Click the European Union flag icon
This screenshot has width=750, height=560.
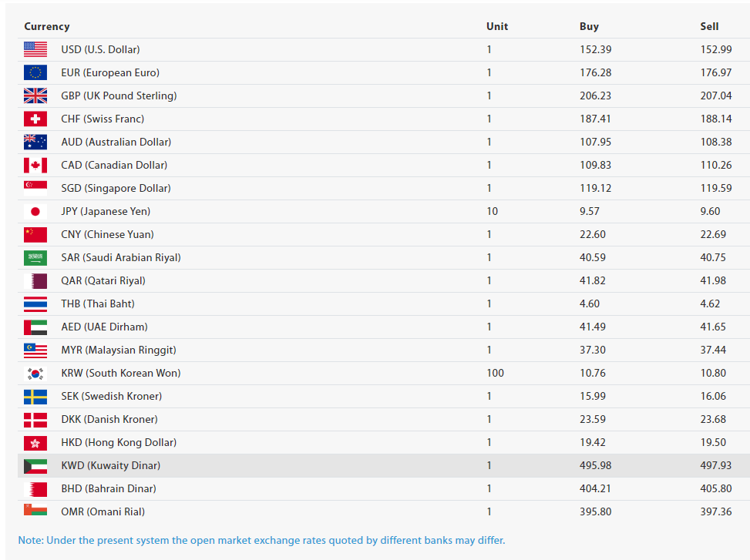click(35, 72)
